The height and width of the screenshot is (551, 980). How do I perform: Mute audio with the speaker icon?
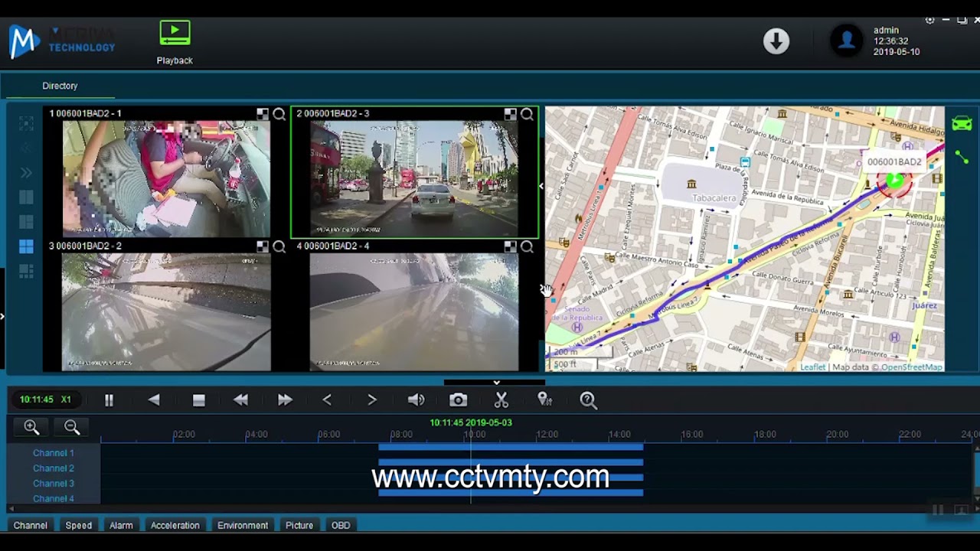pos(416,400)
